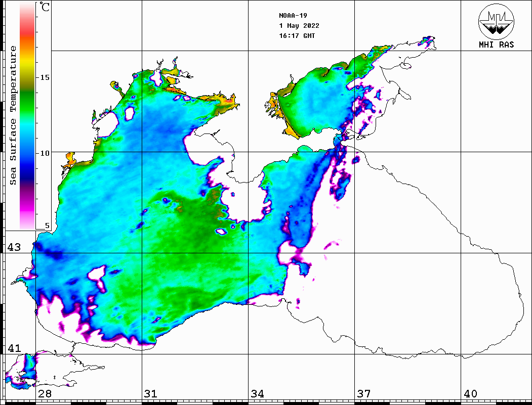This screenshot has width=532, height=405.
Task: Click the latitude label 41
Action: (x=14, y=348)
